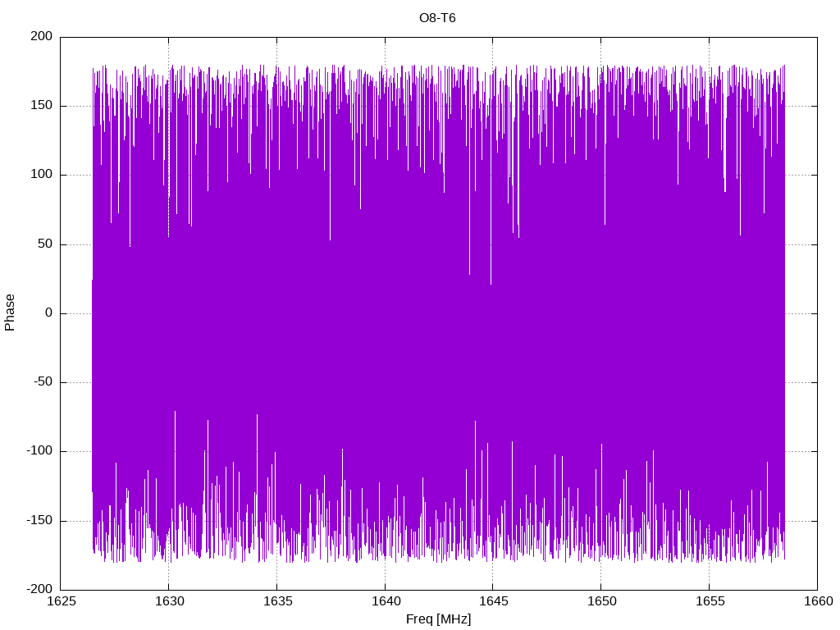Click the x-axis tick label 1655
This screenshot has height=630, width=840.
click(710, 601)
